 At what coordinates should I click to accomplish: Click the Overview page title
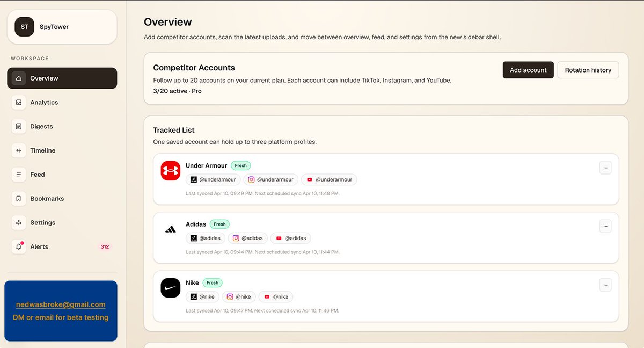pyautogui.click(x=168, y=22)
